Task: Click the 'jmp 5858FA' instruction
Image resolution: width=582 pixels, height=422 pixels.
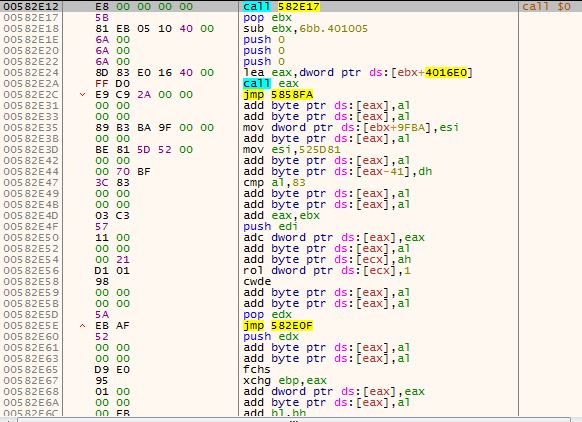Action: tap(278, 95)
